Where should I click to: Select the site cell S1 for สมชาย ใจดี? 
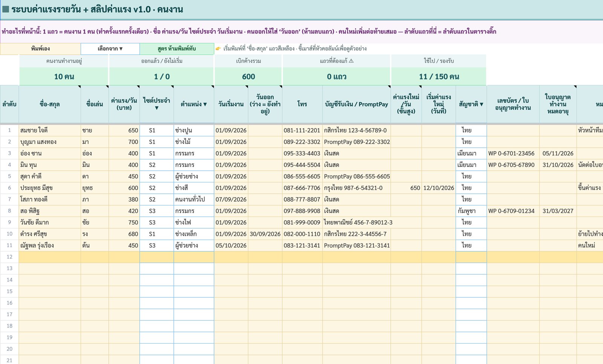(x=156, y=130)
